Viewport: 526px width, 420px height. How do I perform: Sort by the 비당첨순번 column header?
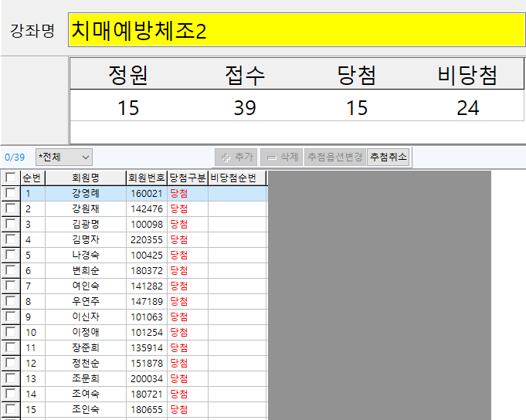pos(237,178)
